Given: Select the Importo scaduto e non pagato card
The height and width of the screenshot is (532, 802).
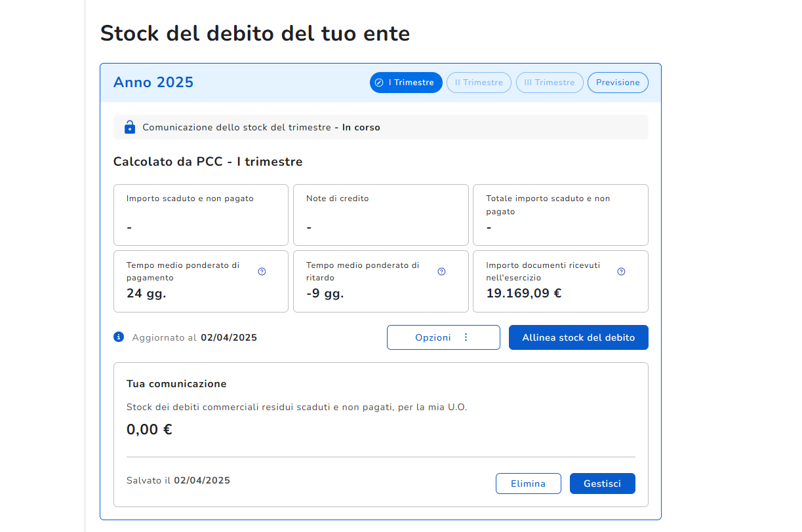Looking at the screenshot, I should 201,215.
